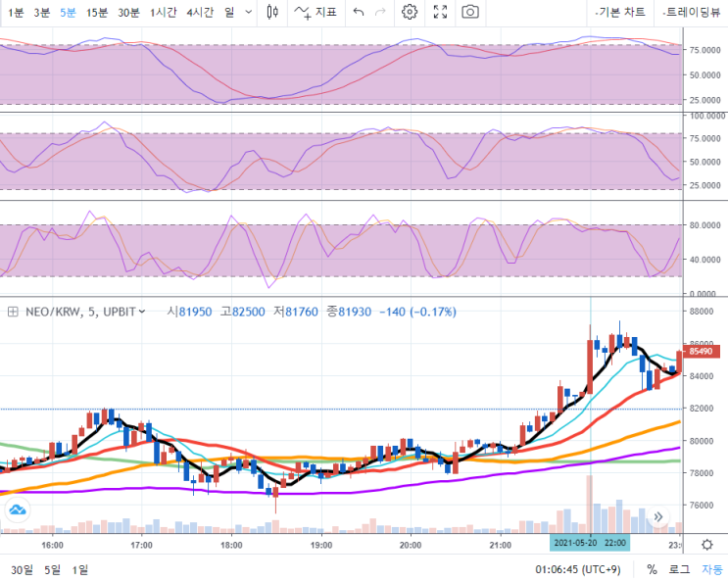Click the 88000 price axis label
Screen dimensions: 728x581
tap(701, 312)
